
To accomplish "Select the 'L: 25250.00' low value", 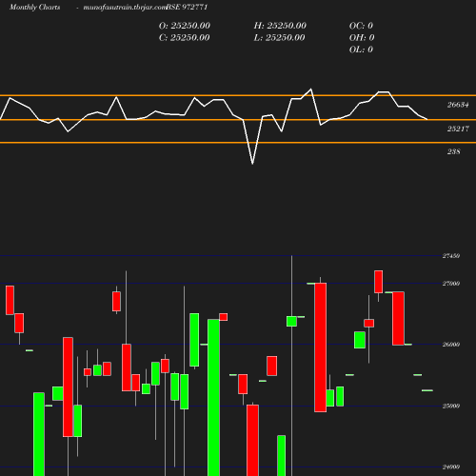I will pos(279,38).
